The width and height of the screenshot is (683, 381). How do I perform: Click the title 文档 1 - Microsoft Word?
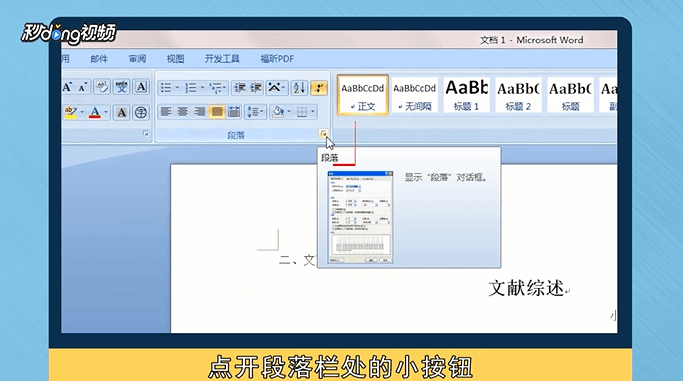tap(531, 40)
